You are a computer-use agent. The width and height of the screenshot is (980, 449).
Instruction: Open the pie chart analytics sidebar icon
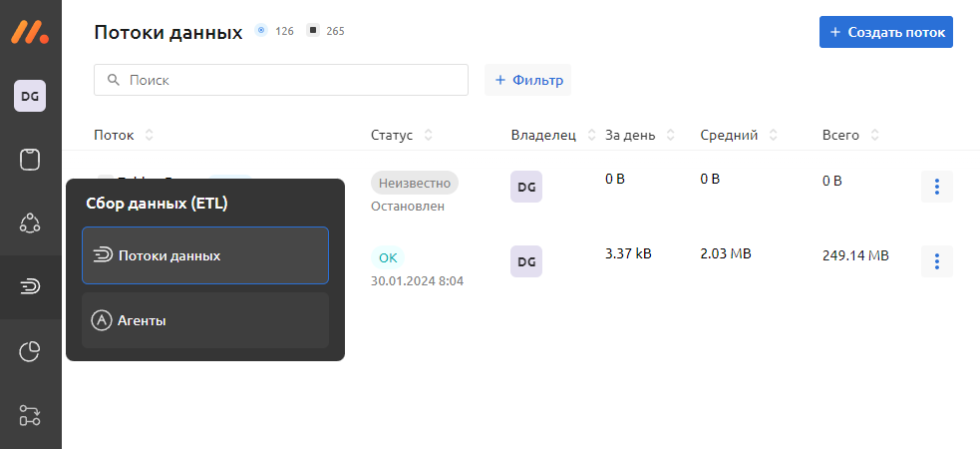pos(30,351)
